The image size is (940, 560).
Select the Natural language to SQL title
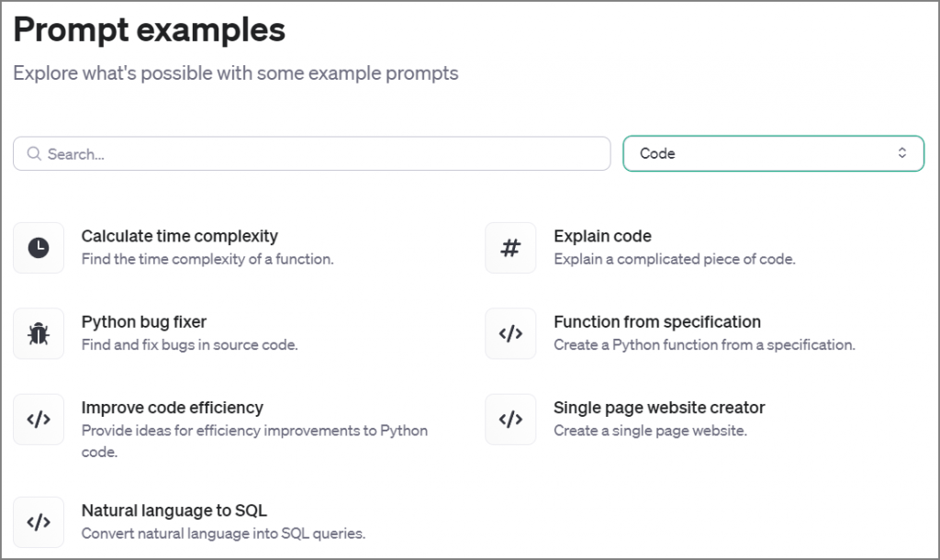tap(173, 510)
